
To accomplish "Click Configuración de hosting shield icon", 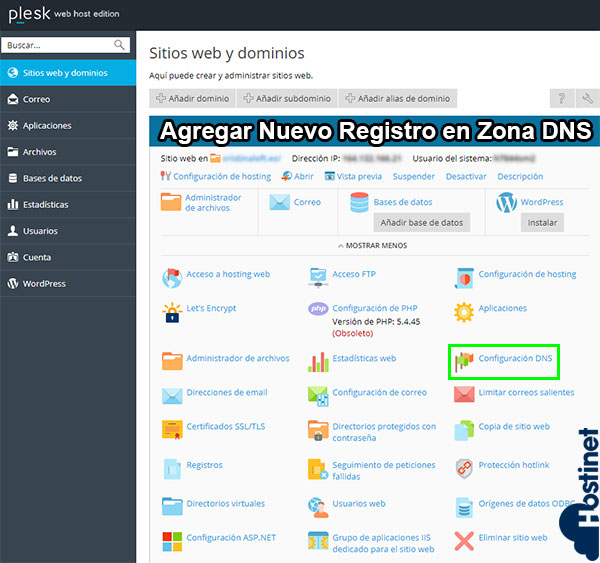I will tap(464, 278).
